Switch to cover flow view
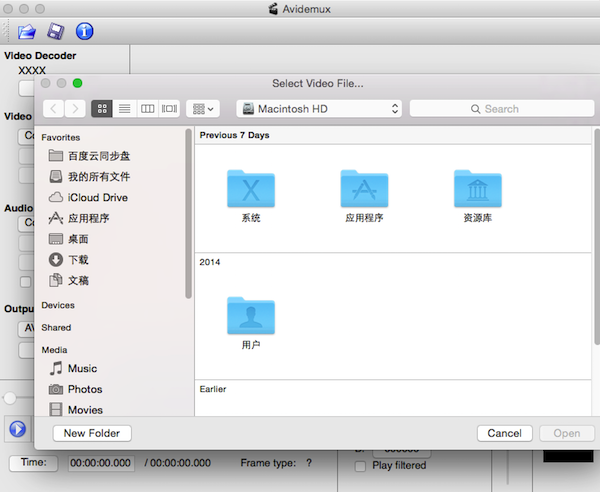The image size is (600, 492). pyautogui.click(x=170, y=108)
